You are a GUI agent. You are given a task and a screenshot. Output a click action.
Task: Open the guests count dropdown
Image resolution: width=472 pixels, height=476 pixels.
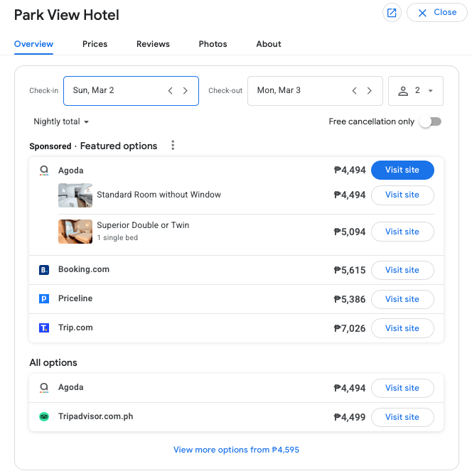click(x=416, y=91)
